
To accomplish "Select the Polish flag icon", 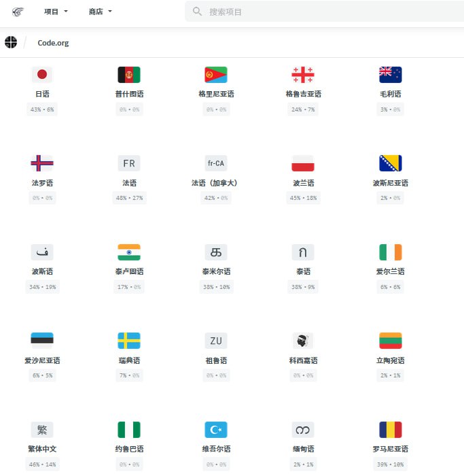I will coord(303,163).
